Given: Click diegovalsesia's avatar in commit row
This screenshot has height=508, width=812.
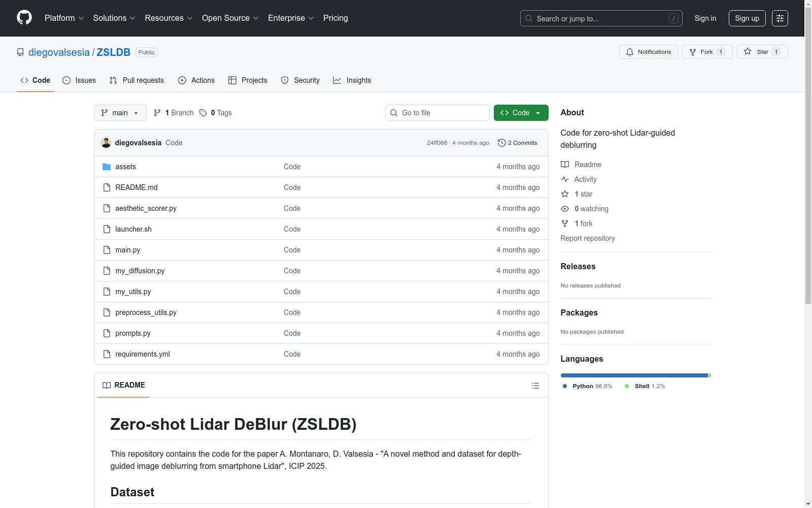Looking at the screenshot, I should tap(106, 143).
